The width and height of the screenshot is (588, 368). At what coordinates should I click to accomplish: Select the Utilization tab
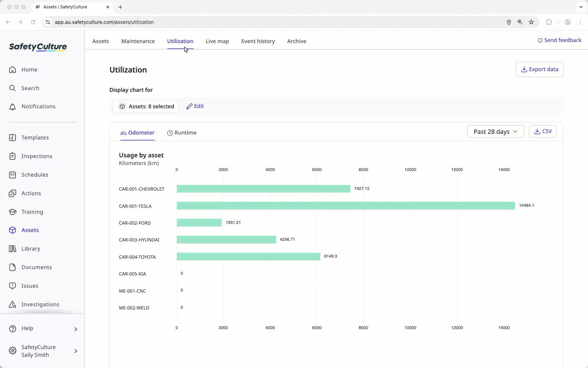click(x=180, y=41)
